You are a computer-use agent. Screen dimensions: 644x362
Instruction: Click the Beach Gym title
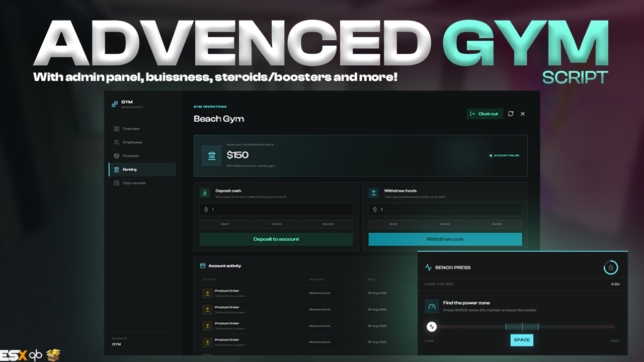point(219,119)
